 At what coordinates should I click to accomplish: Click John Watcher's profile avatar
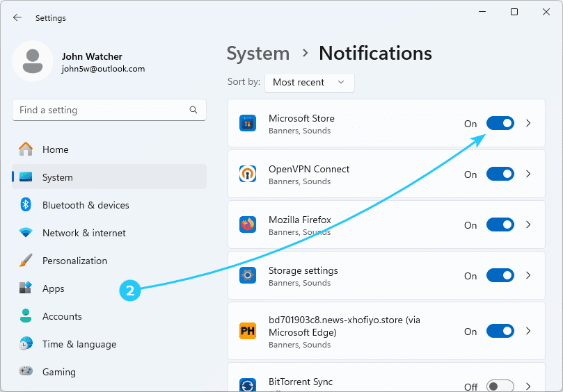coord(32,61)
